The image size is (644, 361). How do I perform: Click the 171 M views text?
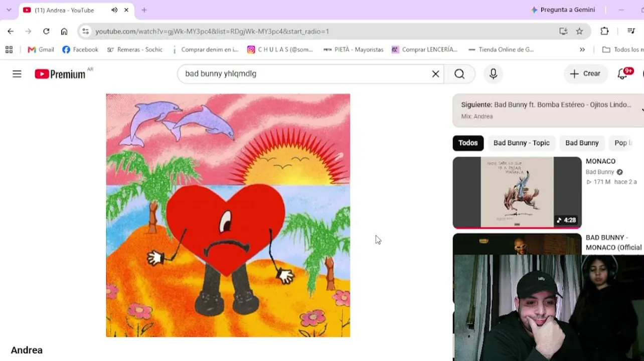[598, 182]
